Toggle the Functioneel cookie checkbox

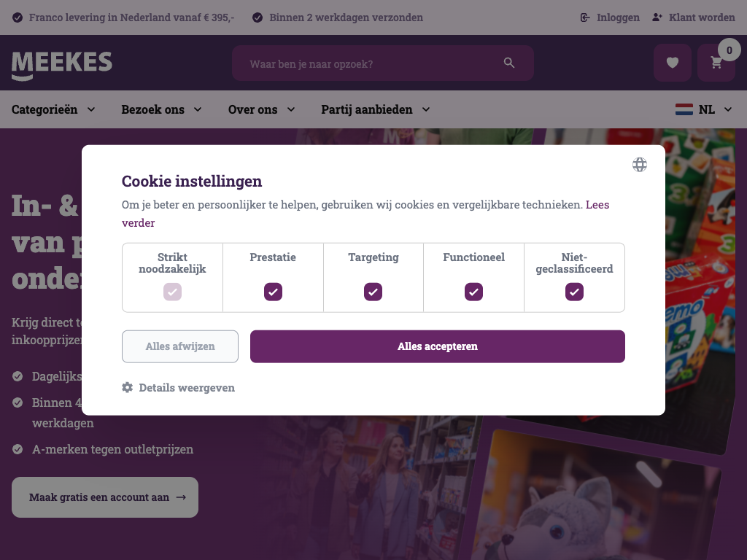point(473,292)
